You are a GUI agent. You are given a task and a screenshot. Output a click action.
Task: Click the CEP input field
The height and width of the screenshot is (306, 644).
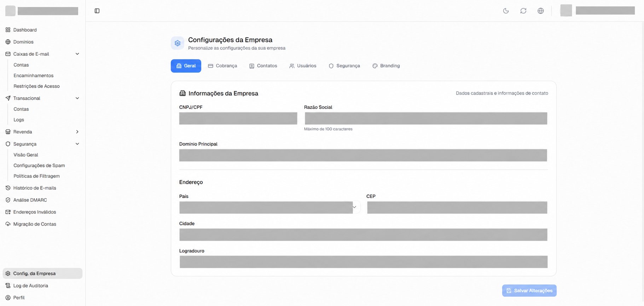pos(457,207)
